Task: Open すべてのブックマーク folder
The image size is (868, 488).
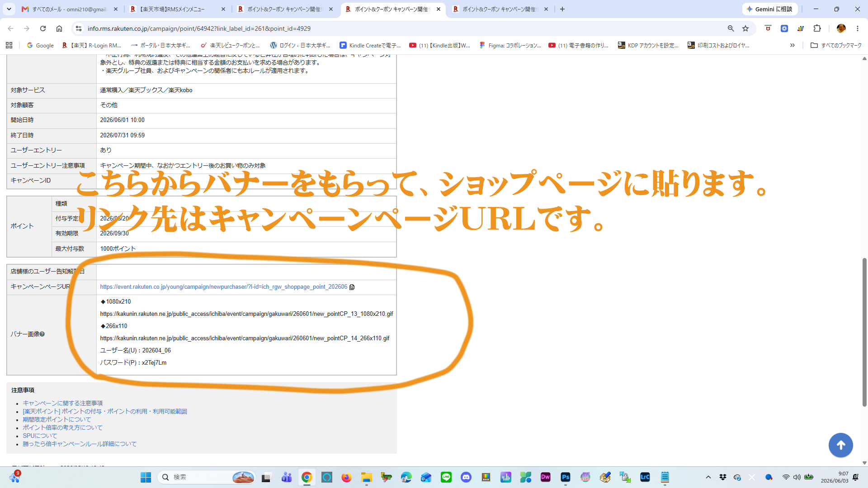Action: [836, 45]
